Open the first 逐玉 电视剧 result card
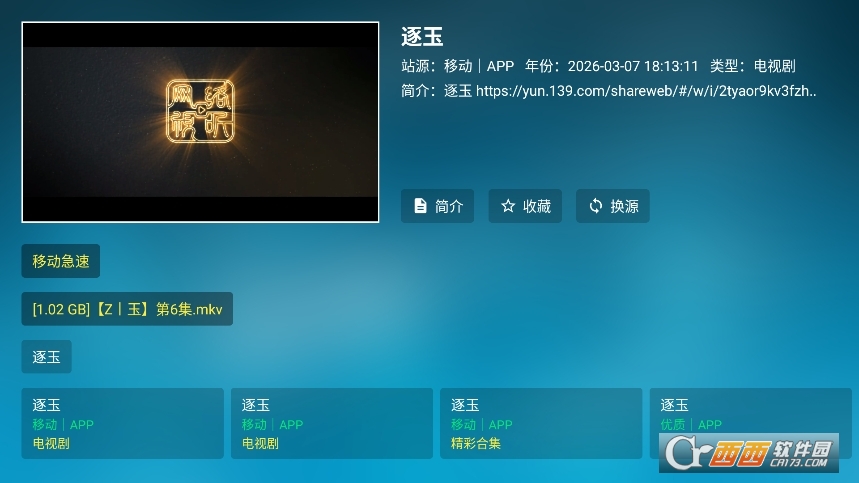Screen dimensions: 859x483 [x=122, y=423]
